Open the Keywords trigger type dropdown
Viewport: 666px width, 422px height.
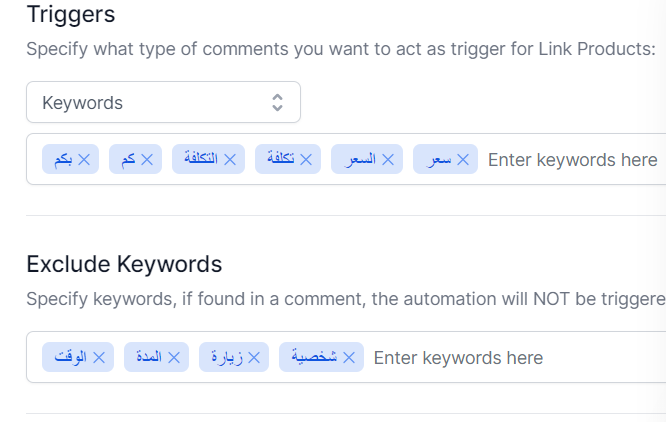point(164,102)
